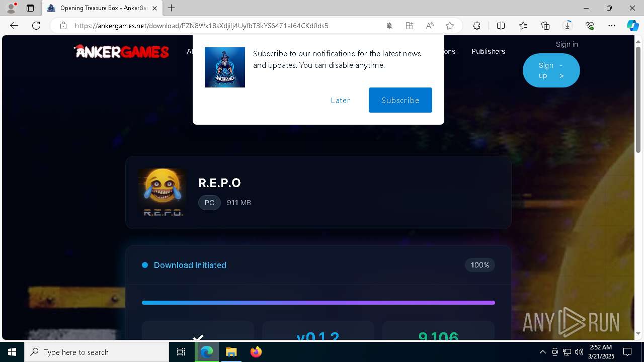Viewport: 644px width, 362px height.
Task: Open the Publishers menu item
Action: coord(488,51)
